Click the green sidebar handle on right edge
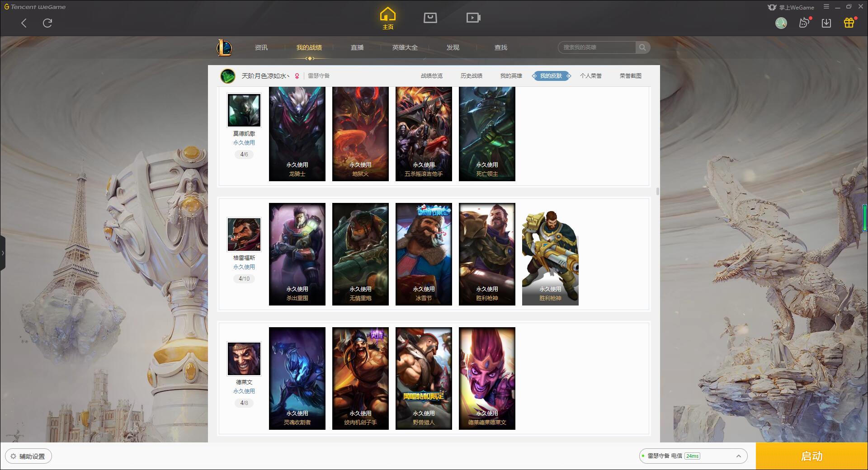The image size is (868, 470). [866, 218]
